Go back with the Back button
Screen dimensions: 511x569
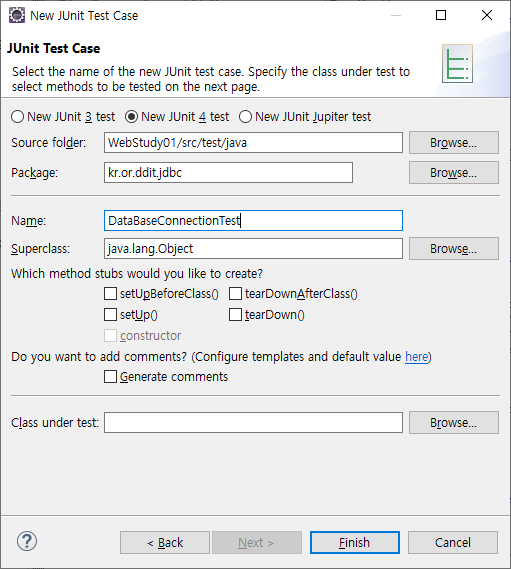coord(165,543)
